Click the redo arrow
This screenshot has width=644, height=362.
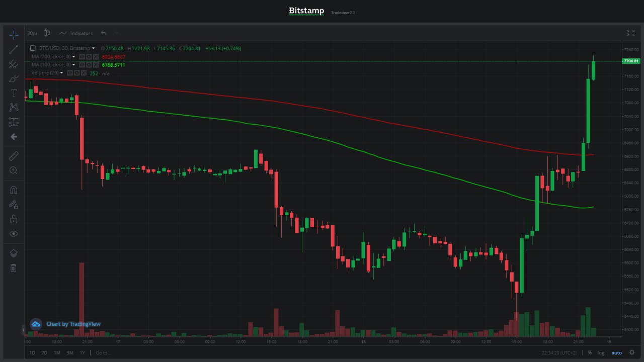pos(116,33)
